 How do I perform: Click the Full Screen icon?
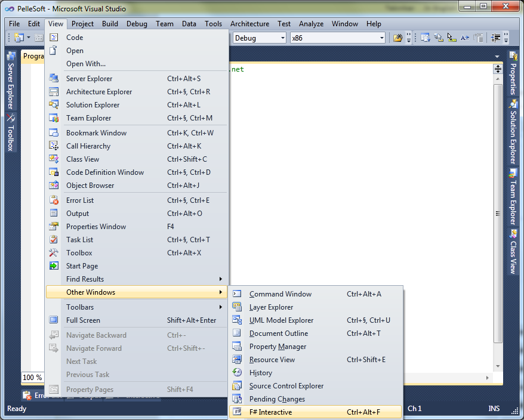(x=54, y=320)
